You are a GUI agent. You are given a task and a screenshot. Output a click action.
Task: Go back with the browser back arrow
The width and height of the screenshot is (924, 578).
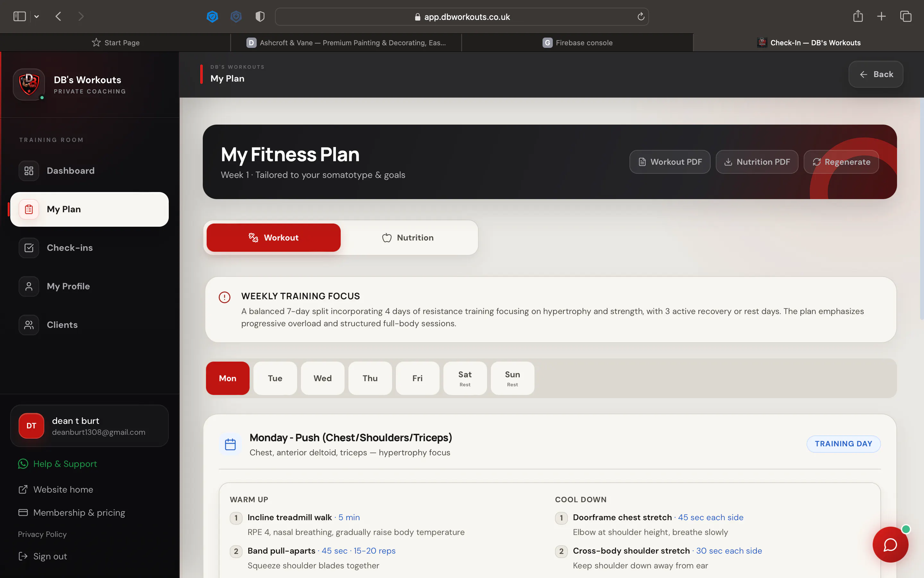58,16
